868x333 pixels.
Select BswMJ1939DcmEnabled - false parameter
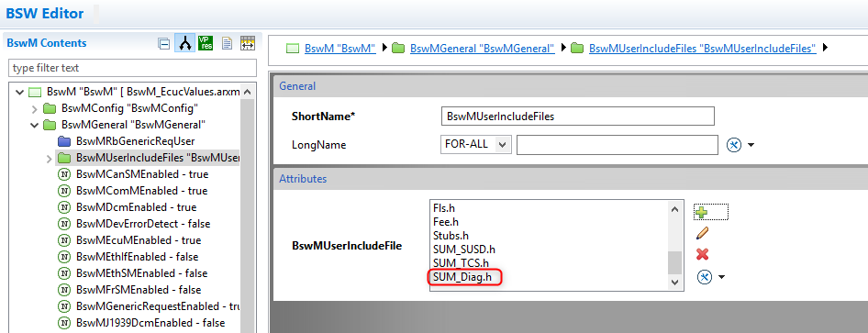click(150, 323)
